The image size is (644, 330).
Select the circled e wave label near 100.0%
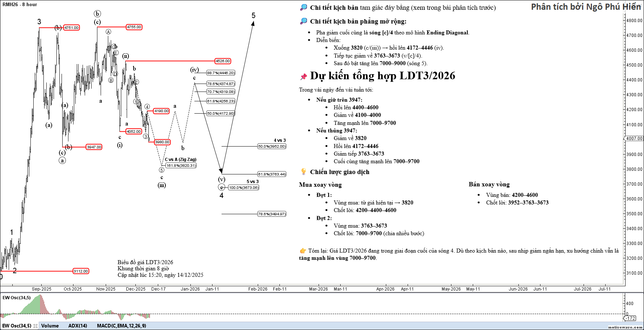click(x=222, y=187)
